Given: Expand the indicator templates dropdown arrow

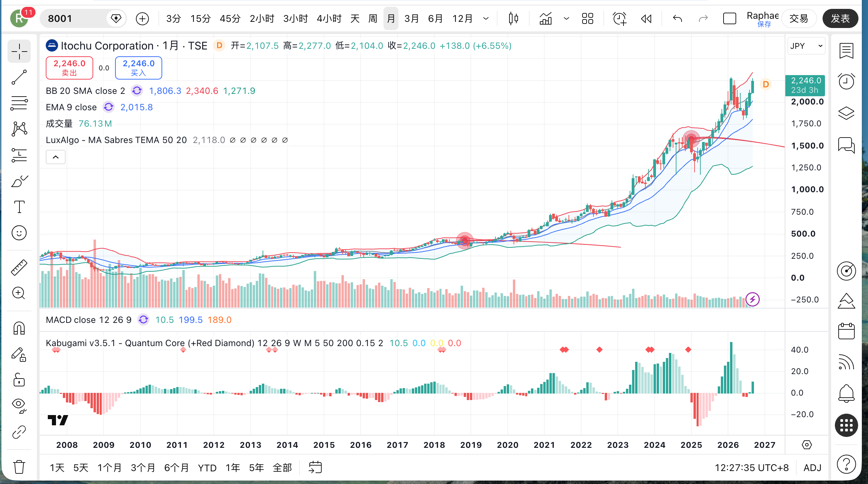Looking at the screenshot, I should click(x=566, y=18).
